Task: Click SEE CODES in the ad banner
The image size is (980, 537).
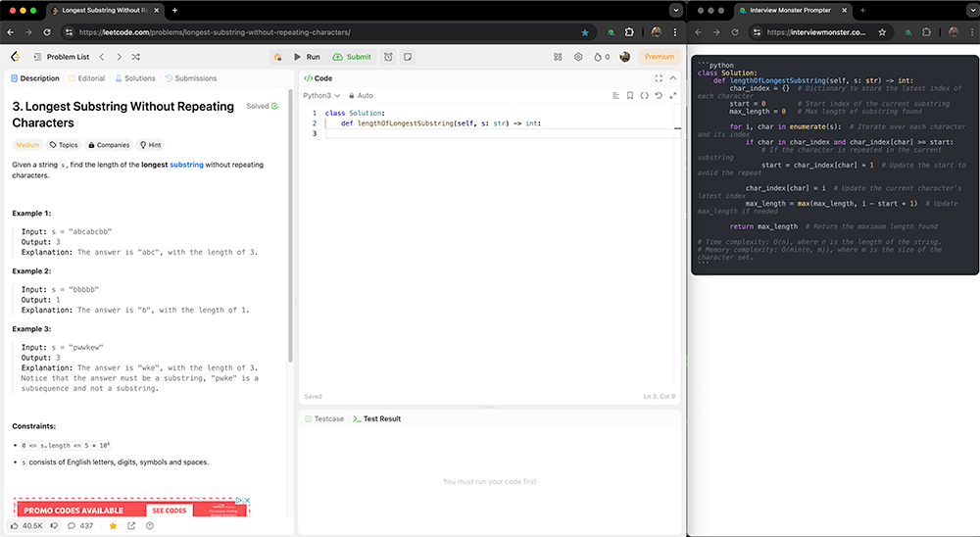Action: point(170,511)
